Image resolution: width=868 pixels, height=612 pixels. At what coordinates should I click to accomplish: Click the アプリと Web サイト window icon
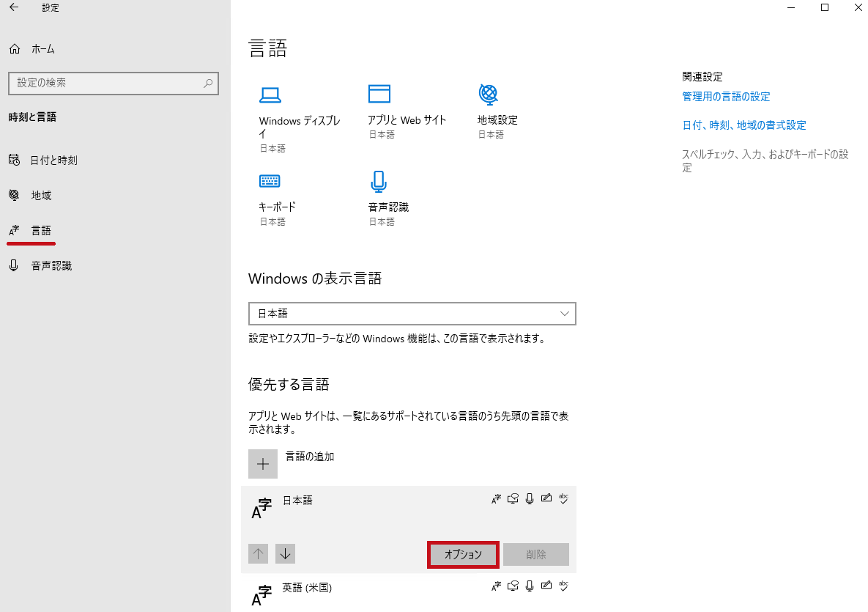click(x=379, y=94)
